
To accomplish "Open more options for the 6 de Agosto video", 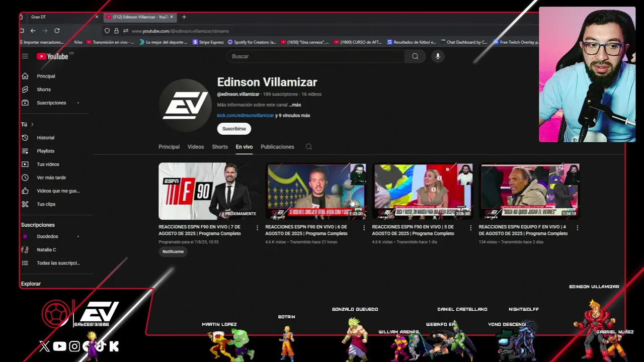I will 364,228.
